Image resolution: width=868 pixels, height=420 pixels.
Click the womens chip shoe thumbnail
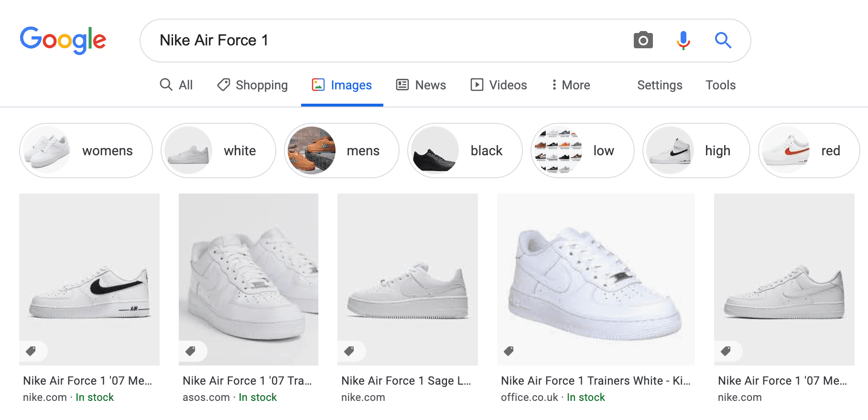(x=46, y=151)
